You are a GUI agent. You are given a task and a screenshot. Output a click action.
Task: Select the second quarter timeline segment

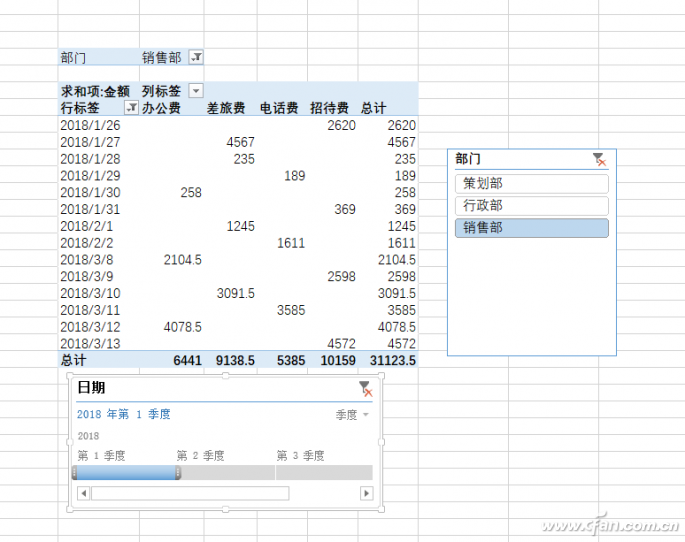[228, 473]
